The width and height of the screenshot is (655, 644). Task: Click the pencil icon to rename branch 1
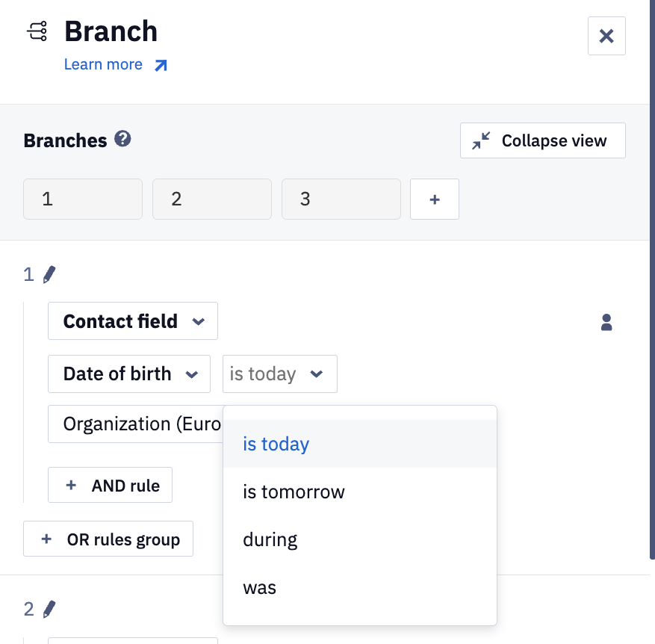pyautogui.click(x=49, y=275)
